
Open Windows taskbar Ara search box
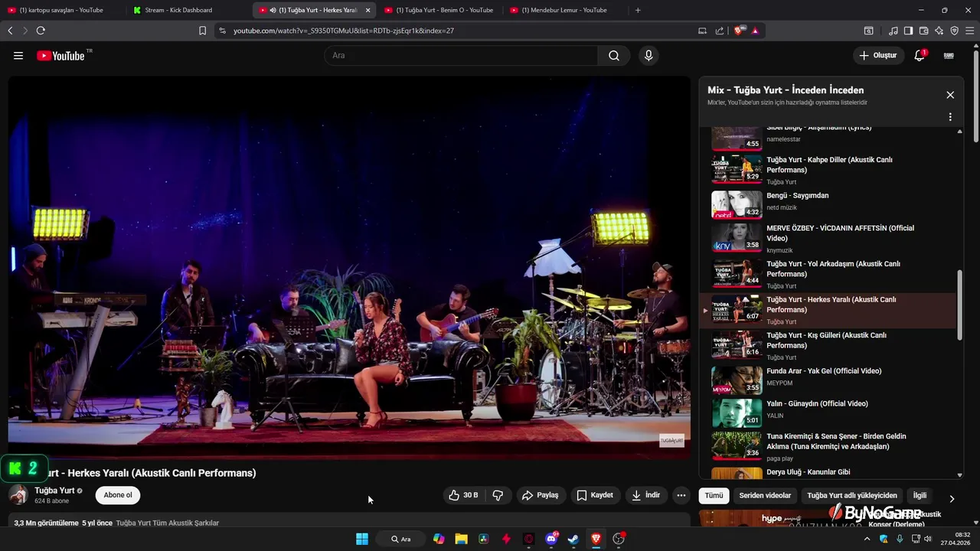point(401,539)
